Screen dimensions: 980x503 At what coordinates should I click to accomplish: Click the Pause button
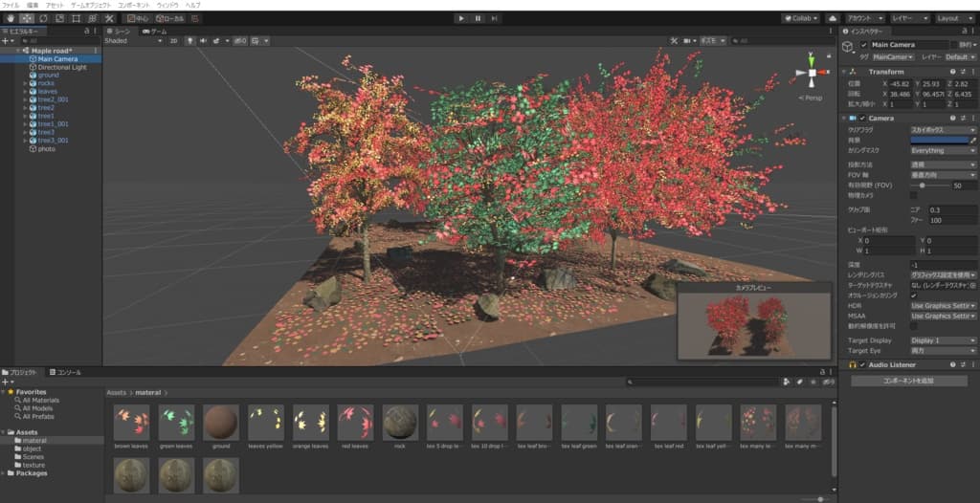point(478,18)
